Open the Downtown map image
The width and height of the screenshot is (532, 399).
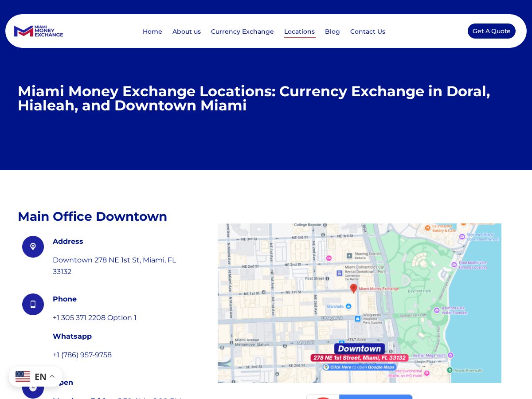pos(360,303)
